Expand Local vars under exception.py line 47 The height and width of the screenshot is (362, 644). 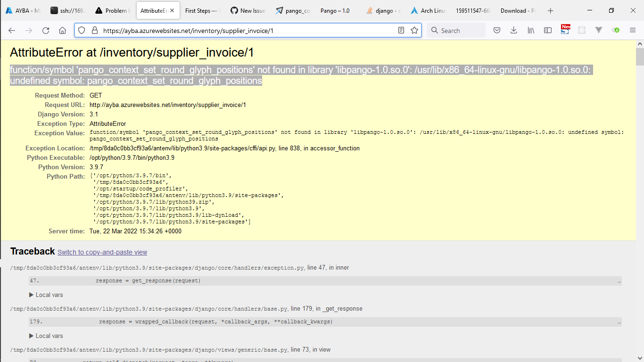46,295
